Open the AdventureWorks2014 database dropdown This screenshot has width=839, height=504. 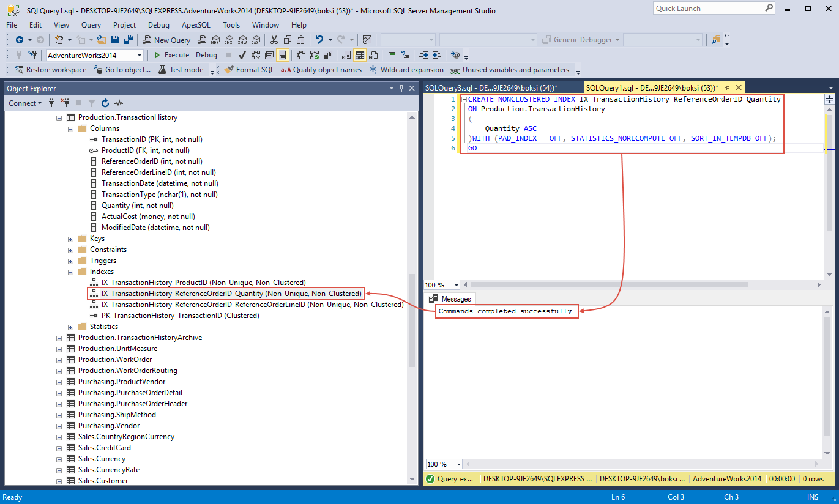click(140, 55)
